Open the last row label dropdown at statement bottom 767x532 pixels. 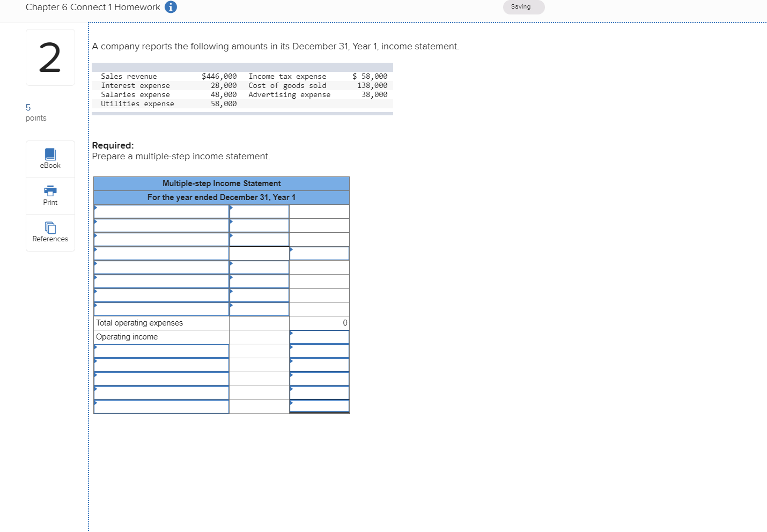(161, 406)
